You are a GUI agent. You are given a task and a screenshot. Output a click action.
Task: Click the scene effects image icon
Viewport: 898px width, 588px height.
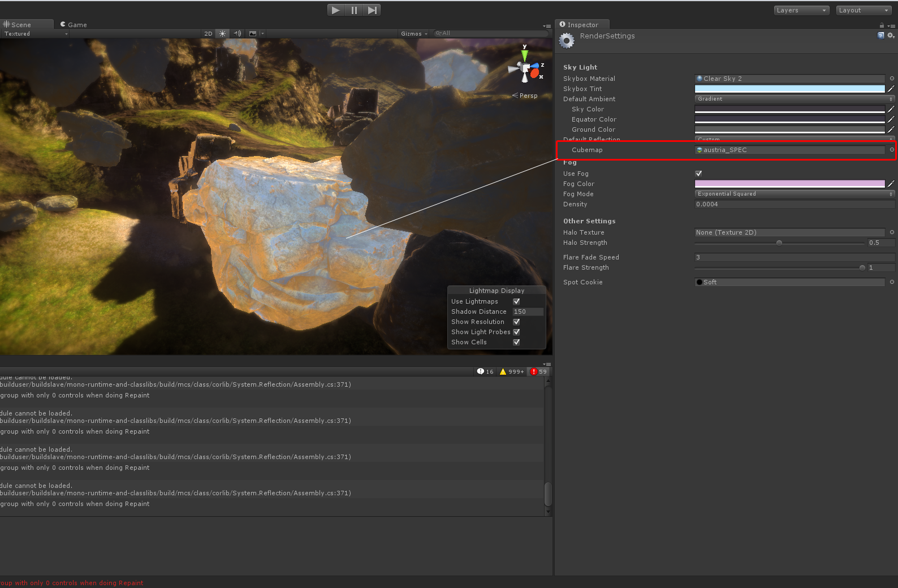point(253,34)
